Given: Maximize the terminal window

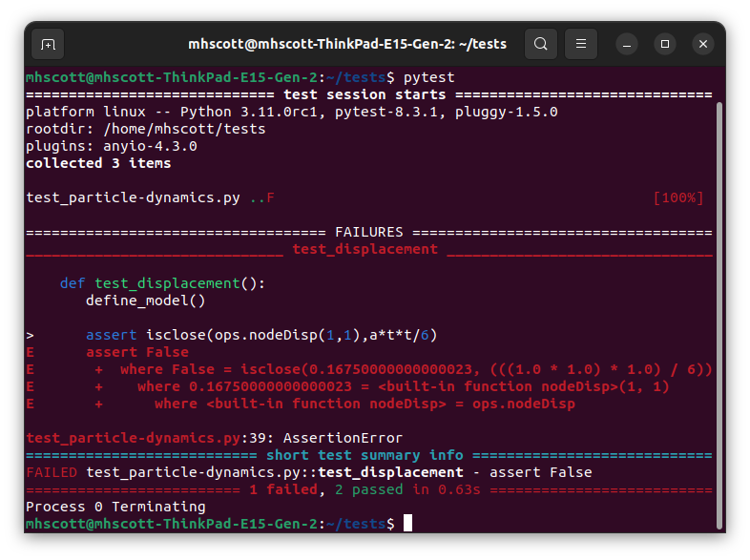Looking at the screenshot, I should coord(665,44).
